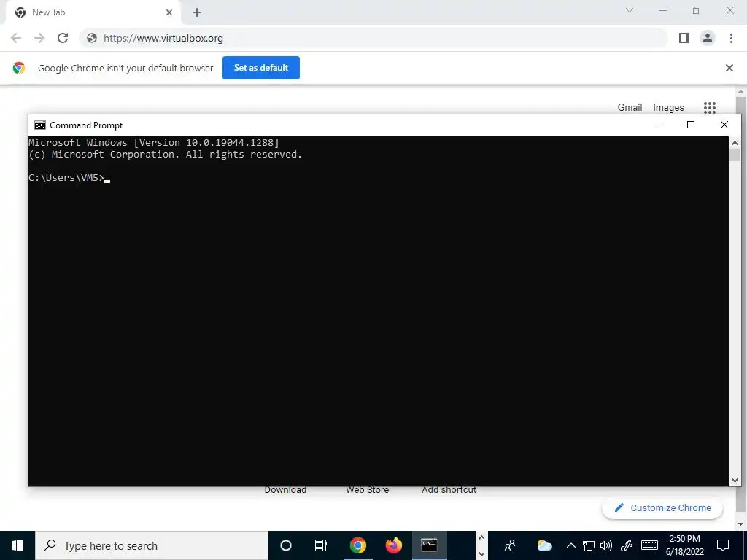Open the Windows Start menu
This screenshot has width=747, height=560.
click(x=18, y=545)
